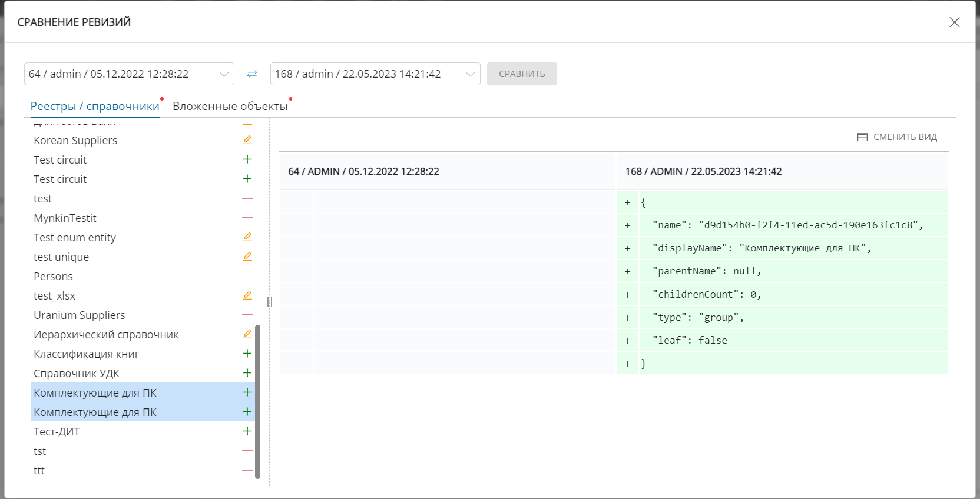Click the green plus icon for Тест-ДИТ
Image resolution: width=980 pixels, height=499 pixels.
click(x=247, y=431)
